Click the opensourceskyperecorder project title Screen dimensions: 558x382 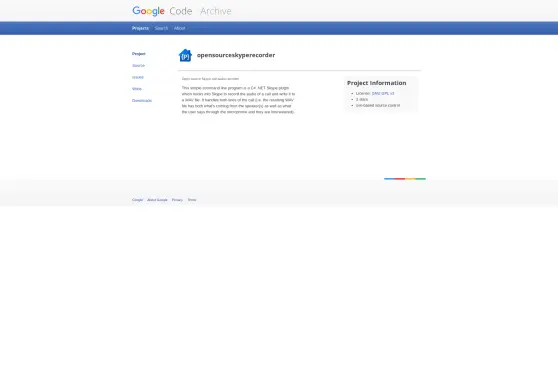tap(236, 55)
